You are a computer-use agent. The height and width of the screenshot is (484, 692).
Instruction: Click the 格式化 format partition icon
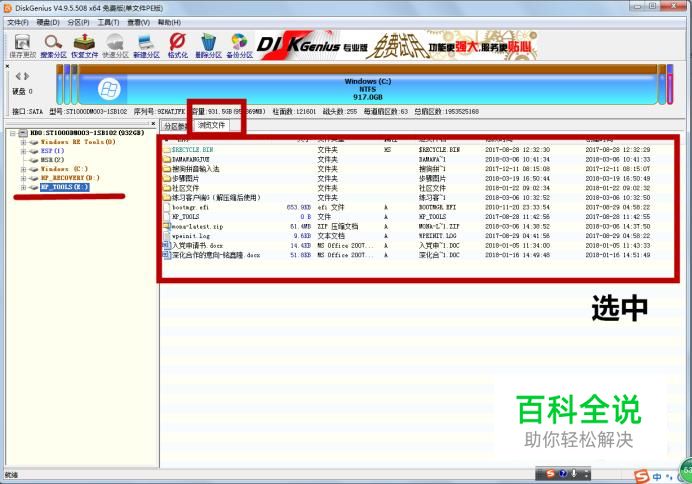[177, 46]
